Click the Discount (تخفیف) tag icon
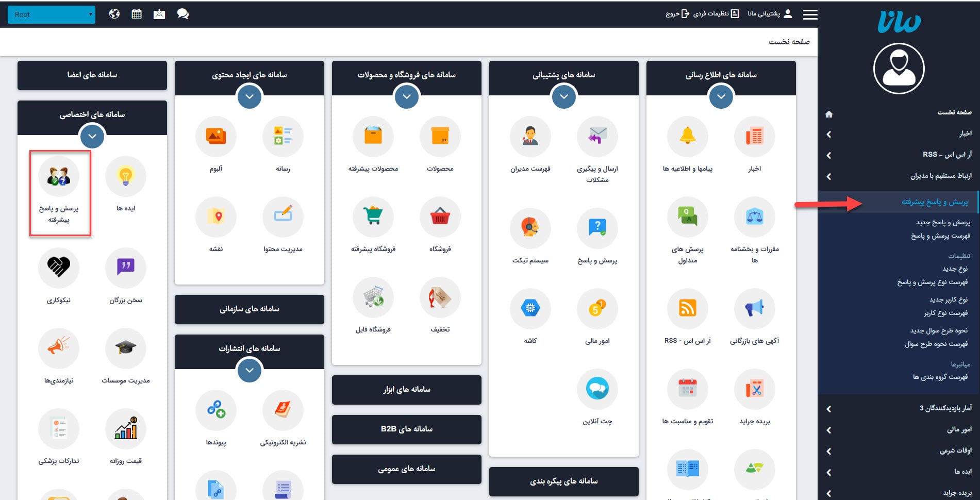The image size is (980, 500). pyautogui.click(x=440, y=297)
